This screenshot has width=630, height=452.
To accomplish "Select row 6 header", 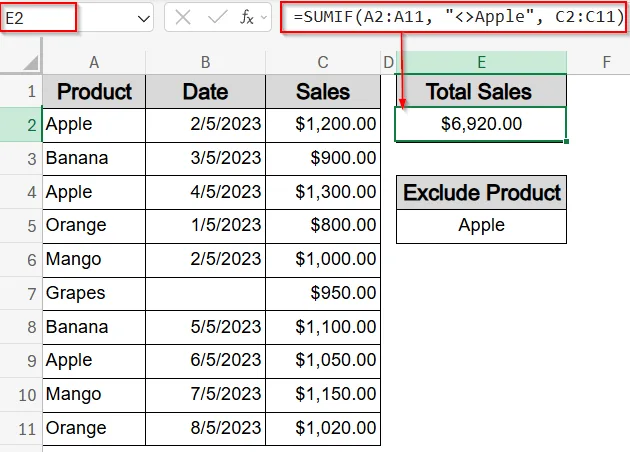I will [x=21, y=260].
